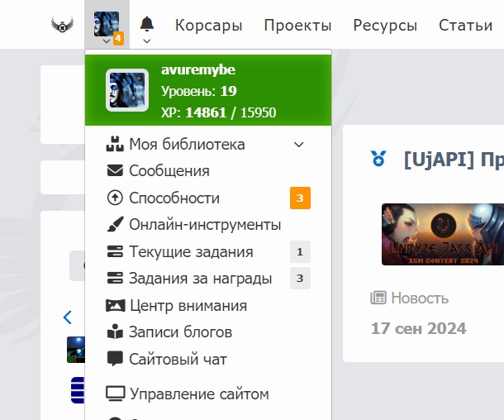This screenshot has width=504, height=420.
Task: Open Центр внимания
Action: click(188, 306)
